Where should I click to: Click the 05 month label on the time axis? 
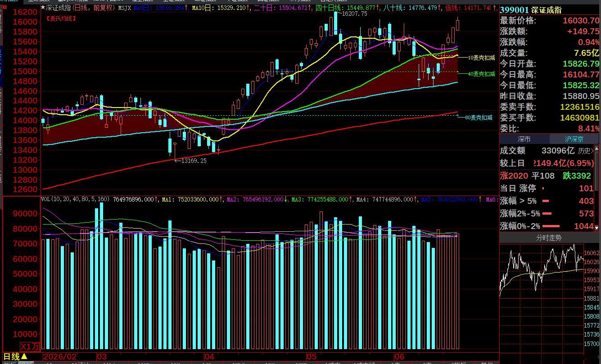(x=312, y=357)
